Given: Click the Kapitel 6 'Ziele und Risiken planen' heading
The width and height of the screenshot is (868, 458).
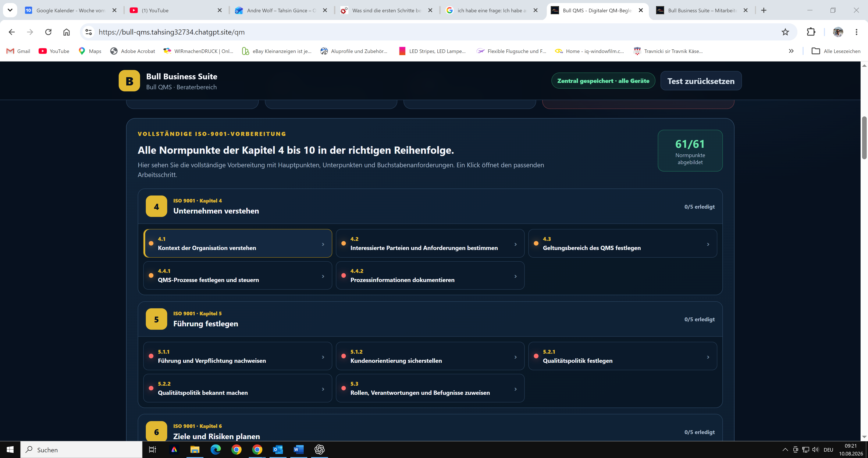Looking at the screenshot, I should (217, 436).
